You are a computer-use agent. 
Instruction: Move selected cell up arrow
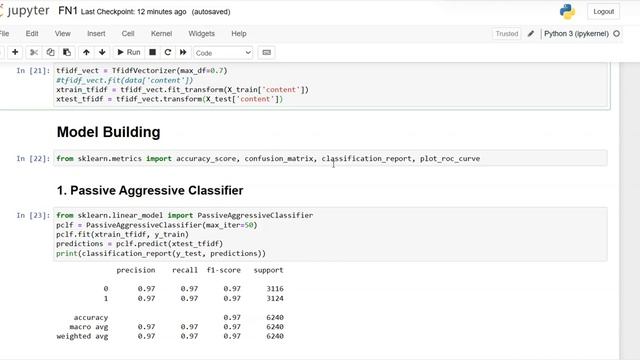[86, 52]
